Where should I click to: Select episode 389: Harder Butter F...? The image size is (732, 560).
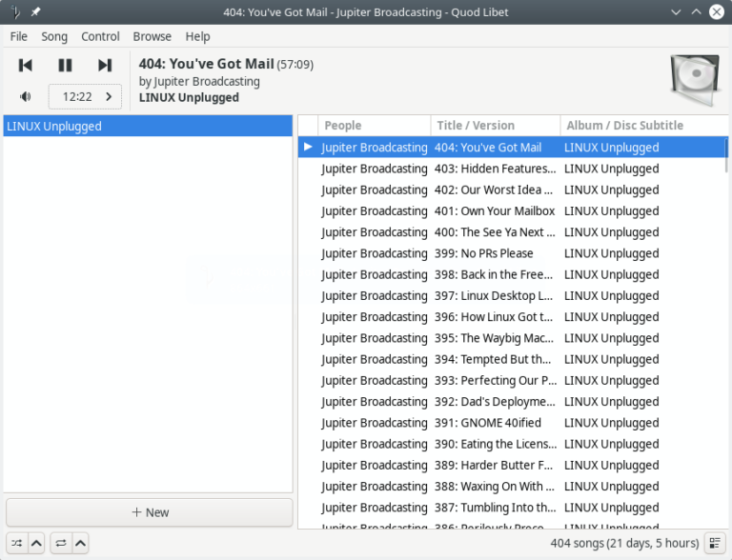pyautogui.click(x=511, y=466)
